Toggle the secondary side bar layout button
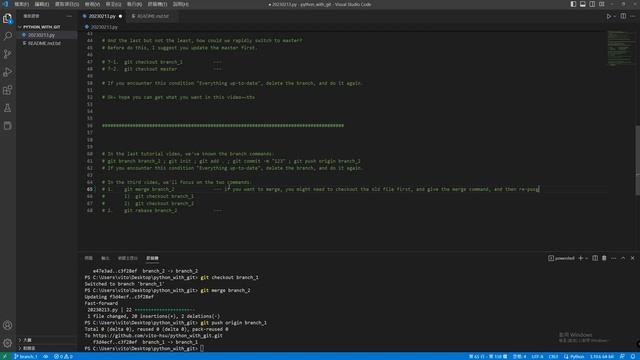Viewport: 640px width, 360px height. [x=592, y=4]
